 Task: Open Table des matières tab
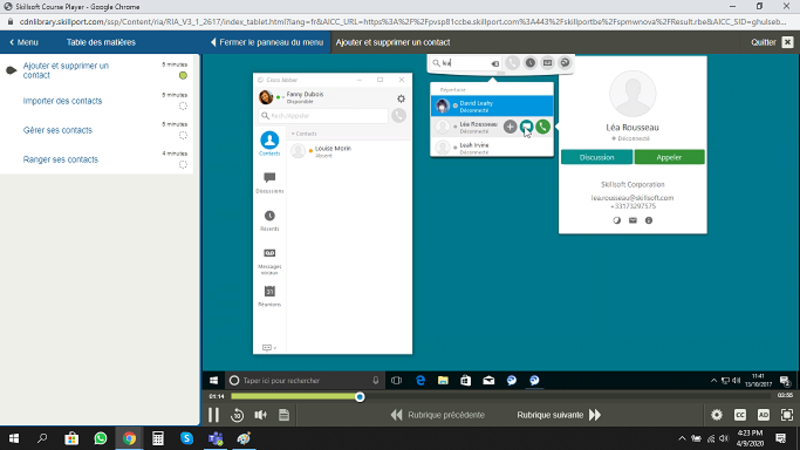tap(101, 42)
